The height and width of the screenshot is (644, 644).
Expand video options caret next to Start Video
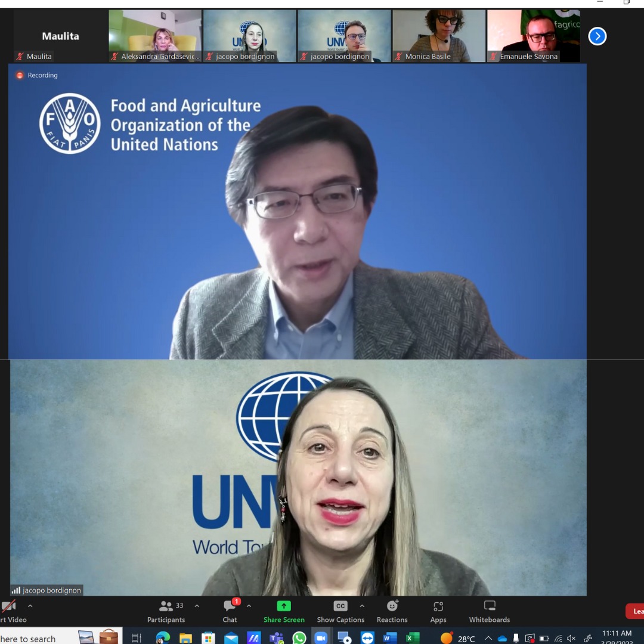pyautogui.click(x=30, y=606)
